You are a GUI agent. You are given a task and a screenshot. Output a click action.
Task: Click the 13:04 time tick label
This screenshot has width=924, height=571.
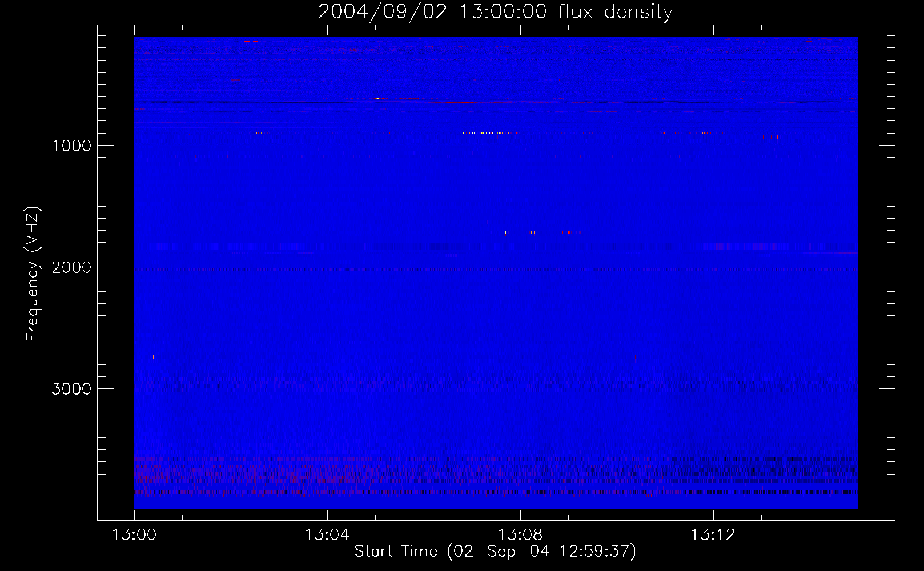pyautogui.click(x=327, y=535)
